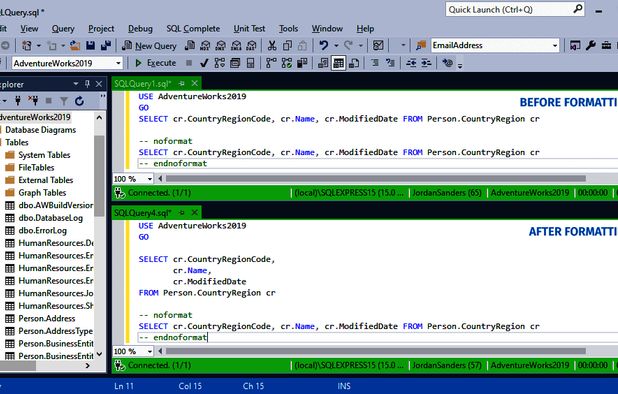
Task: Open New Project dropdown arrow
Action: click(39, 46)
